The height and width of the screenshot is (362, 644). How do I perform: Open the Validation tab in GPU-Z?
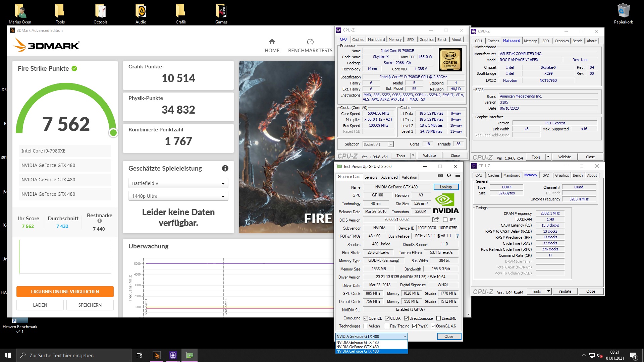coord(409,177)
